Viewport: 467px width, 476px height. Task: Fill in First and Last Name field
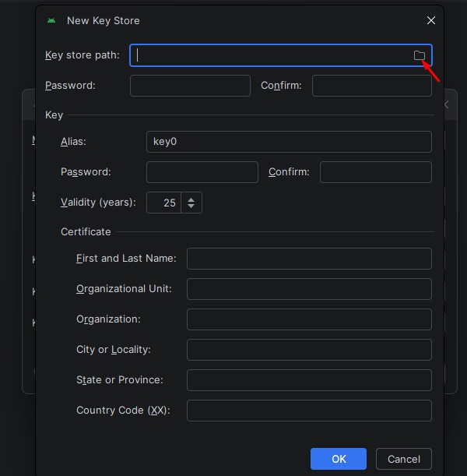pos(309,259)
